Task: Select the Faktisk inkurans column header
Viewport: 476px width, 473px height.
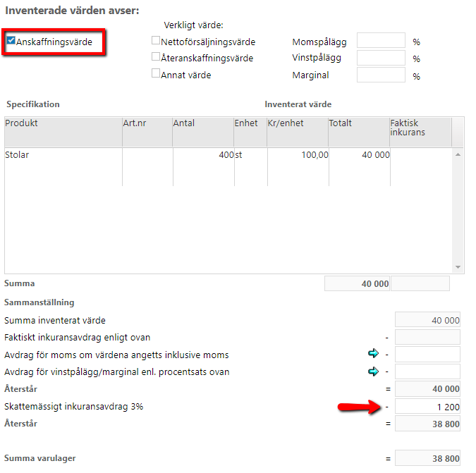Action: pyautogui.click(x=420, y=132)
